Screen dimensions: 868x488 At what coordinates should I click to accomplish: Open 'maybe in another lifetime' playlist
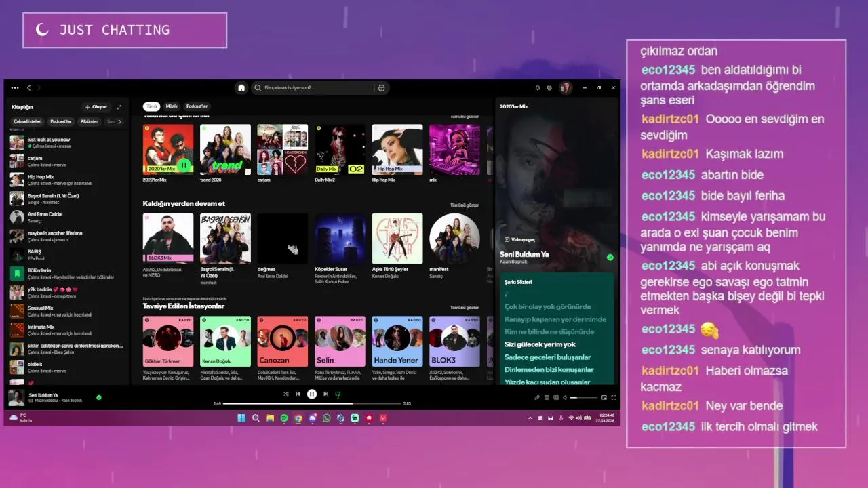66,236
